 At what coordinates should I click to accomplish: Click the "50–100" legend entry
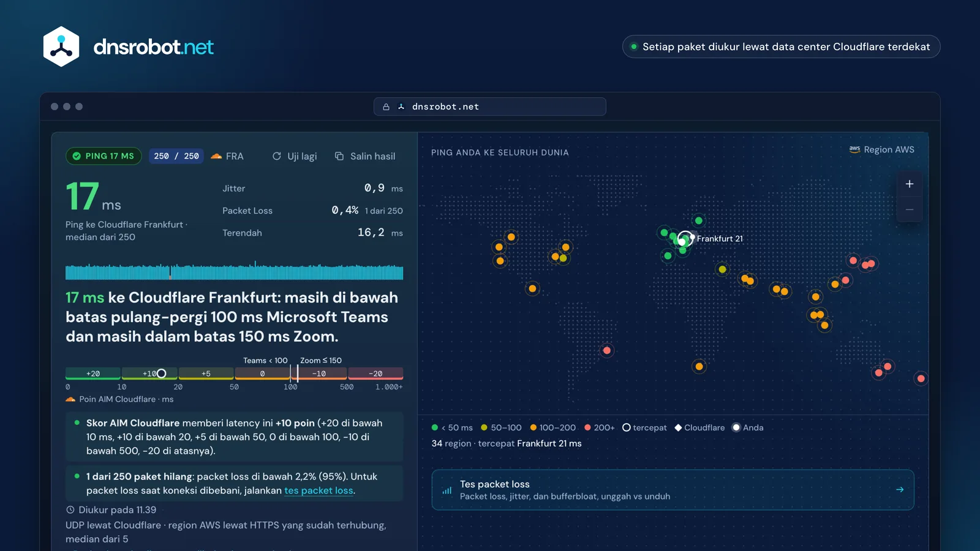[x=501, y=427]
